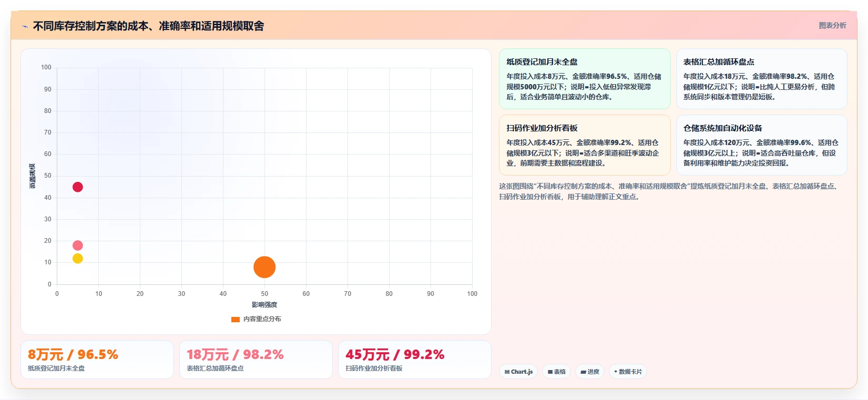Open the 表格汇总加循环盘点 description card
The height and width of the screenshot is (400, 868).
(x=761, y=79)
